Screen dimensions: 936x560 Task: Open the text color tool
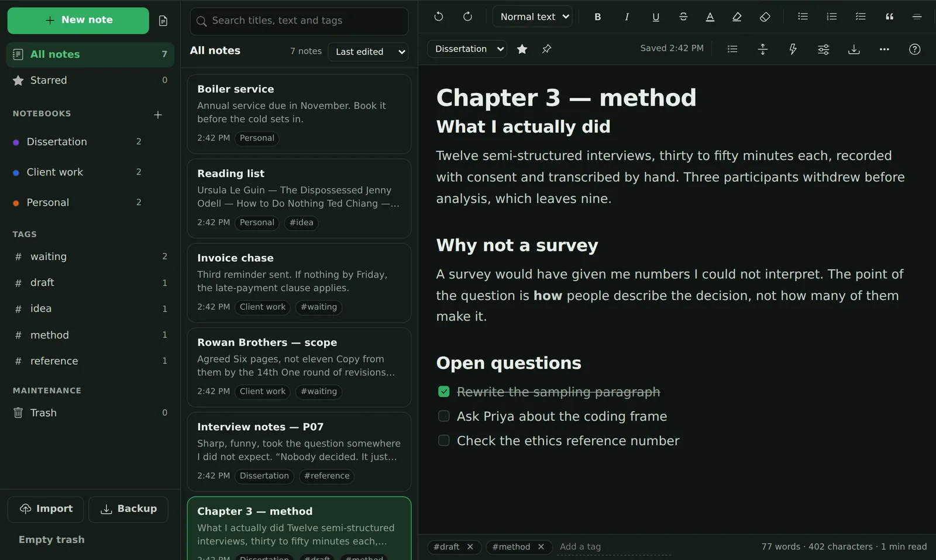tap(710, 17)
